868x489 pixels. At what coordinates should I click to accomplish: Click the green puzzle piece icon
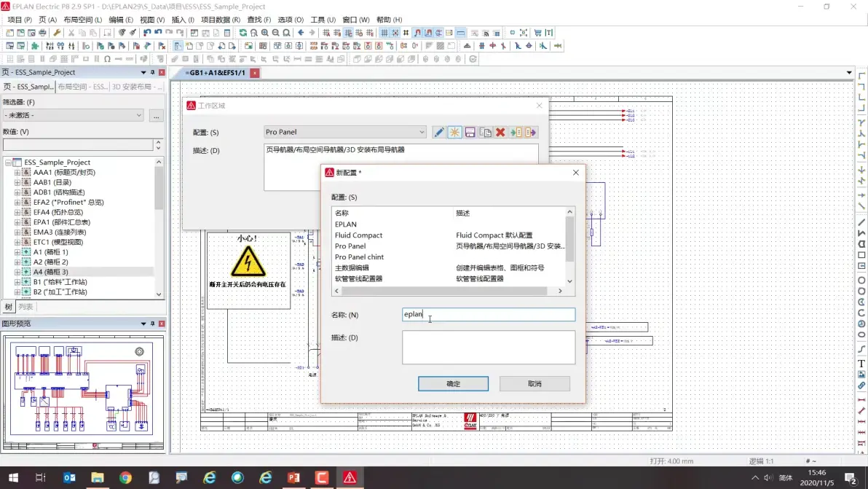(x=35, y=46)
